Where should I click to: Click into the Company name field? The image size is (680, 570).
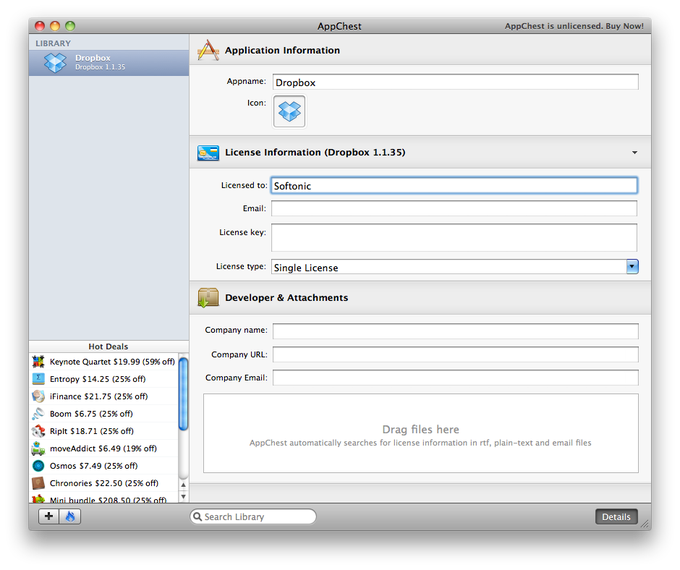(455, 331)
